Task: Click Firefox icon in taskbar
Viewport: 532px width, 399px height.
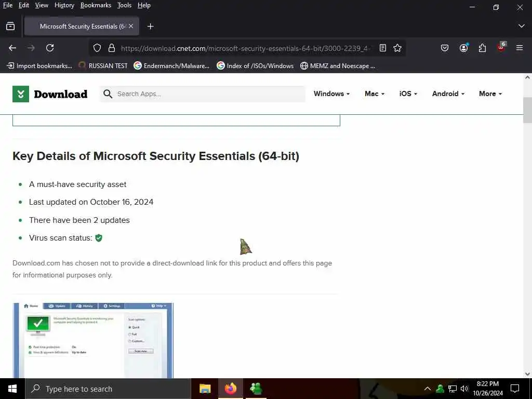Action: tap(230, 389)
